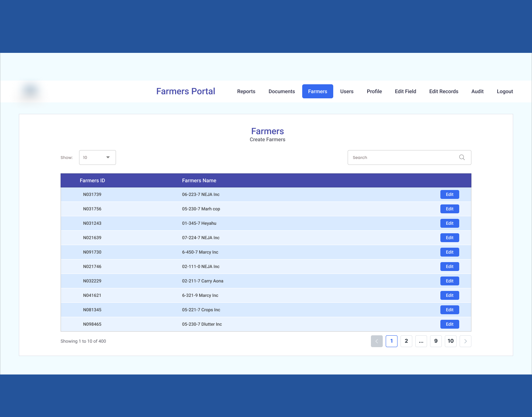This screenshot has height=417, width=532.
Task: Select farmer ID N031739
Action: [x=92, y=194]
